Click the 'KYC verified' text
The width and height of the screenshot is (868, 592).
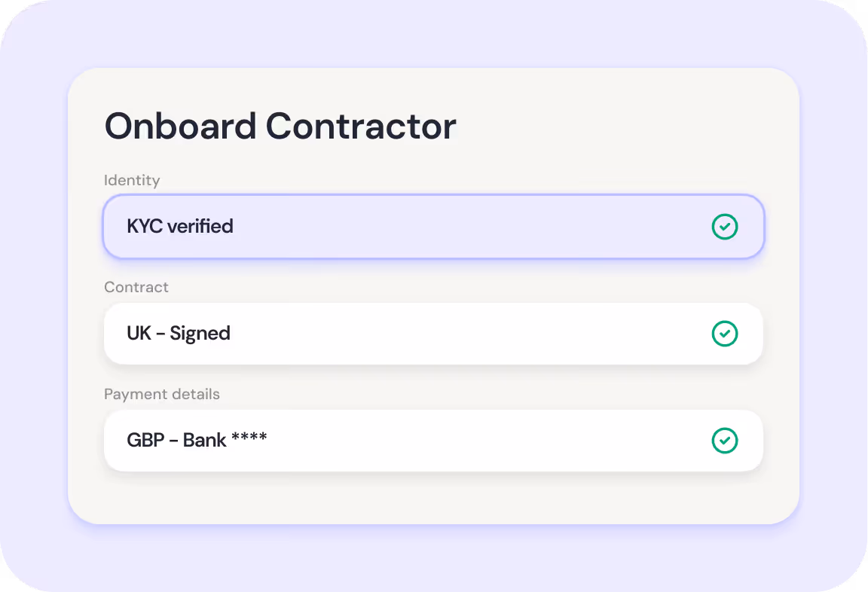pos(180,227)
